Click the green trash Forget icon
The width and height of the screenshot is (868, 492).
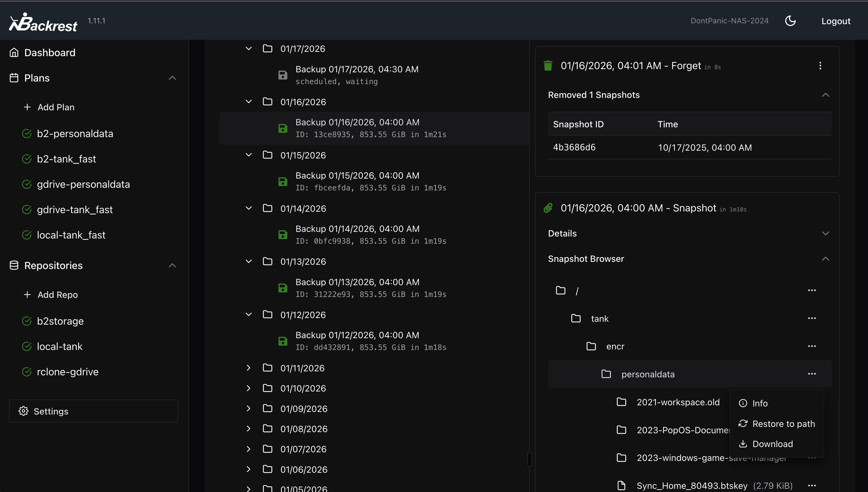[x=548, y=66]
